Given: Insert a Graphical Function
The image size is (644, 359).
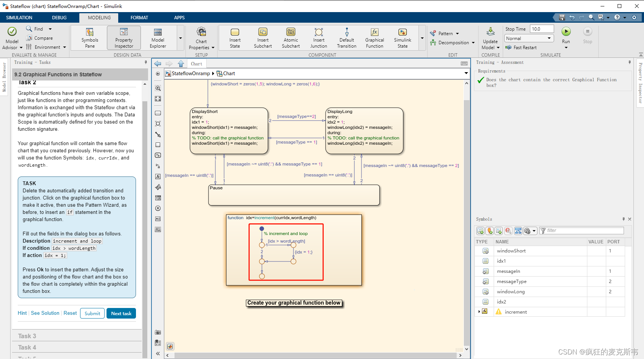Looking at the screenshot, I should coord(374,37).
